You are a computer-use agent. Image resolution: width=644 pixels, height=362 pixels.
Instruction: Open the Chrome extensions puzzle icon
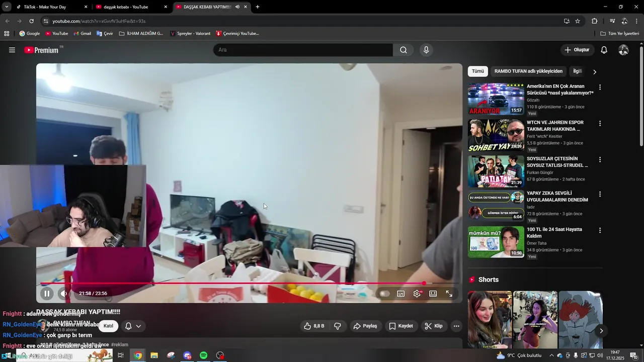click(x=595, y=21)
